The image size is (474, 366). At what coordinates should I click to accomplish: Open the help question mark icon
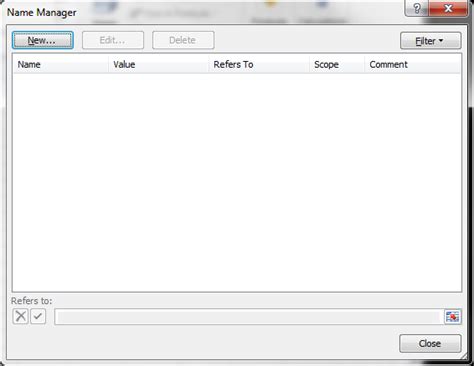pos(417,8)
